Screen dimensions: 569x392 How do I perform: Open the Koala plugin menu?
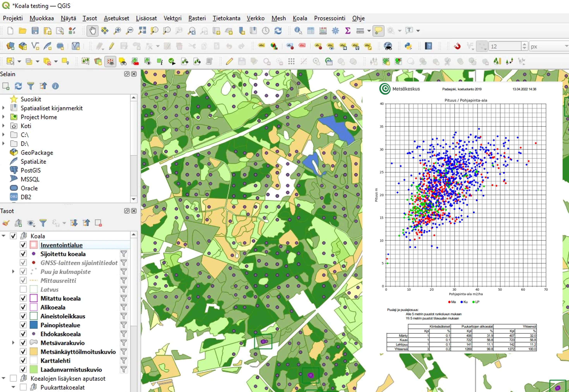pyautogui.click(x=300, y=18)
